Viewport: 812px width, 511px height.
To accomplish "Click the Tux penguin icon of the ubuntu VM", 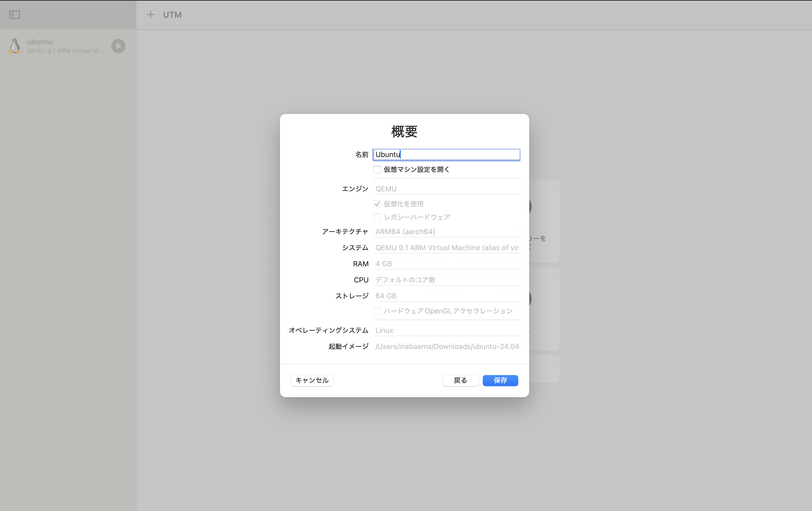I will [14, 46].
